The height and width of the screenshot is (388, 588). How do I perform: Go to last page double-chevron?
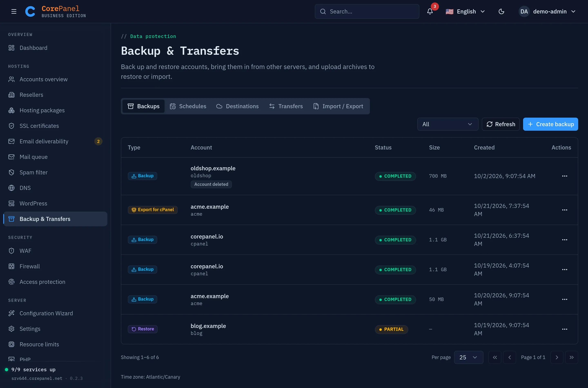(x=572, y=357)
